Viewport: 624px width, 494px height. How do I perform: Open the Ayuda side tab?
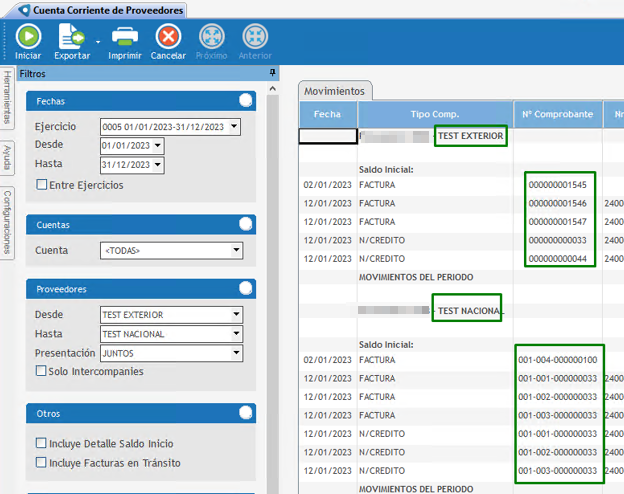pos(7,158)
